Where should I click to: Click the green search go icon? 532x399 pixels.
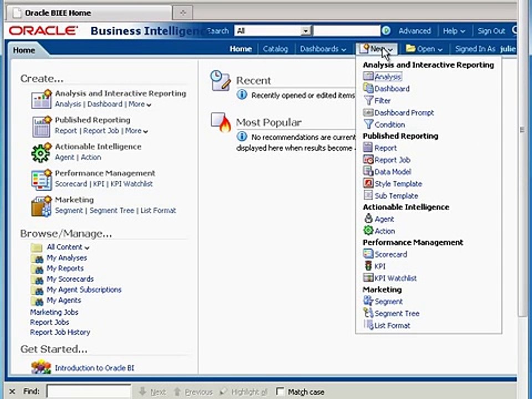386,31
